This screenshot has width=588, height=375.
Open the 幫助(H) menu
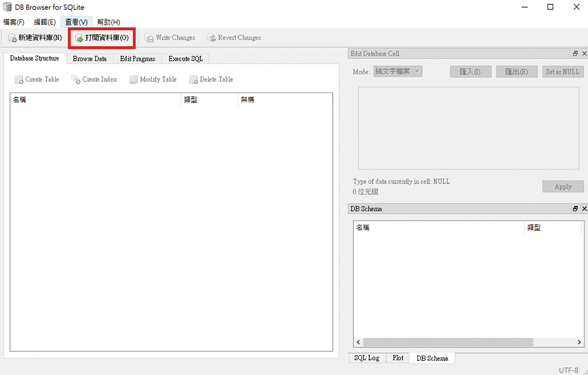[x=108, y=22]
